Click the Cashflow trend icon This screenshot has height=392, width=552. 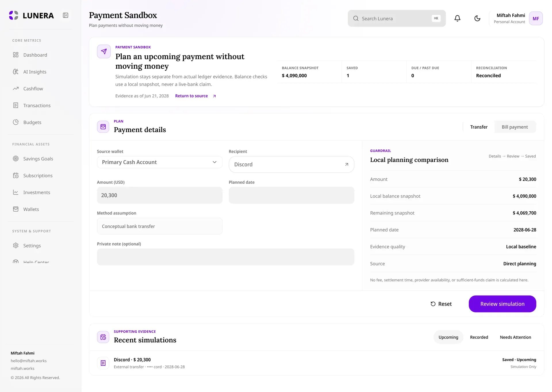click(16, 88)
